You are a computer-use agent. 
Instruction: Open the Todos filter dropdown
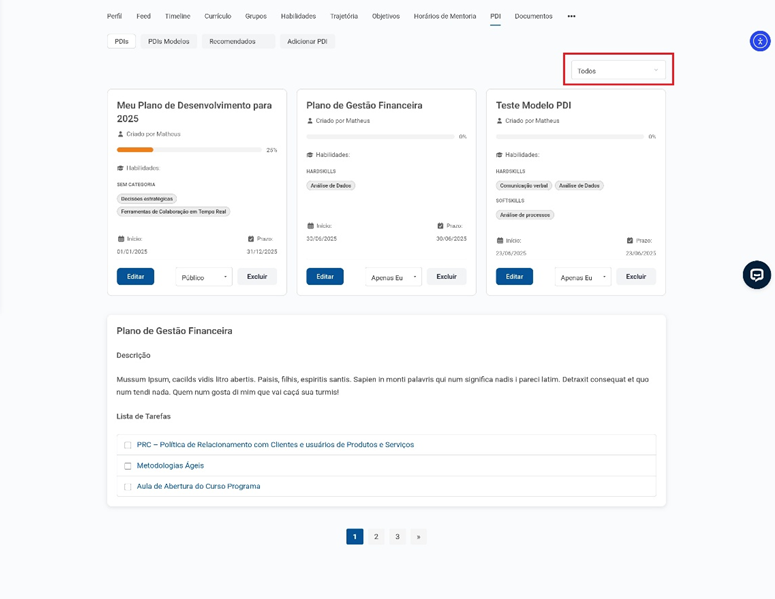pos(618,71)
